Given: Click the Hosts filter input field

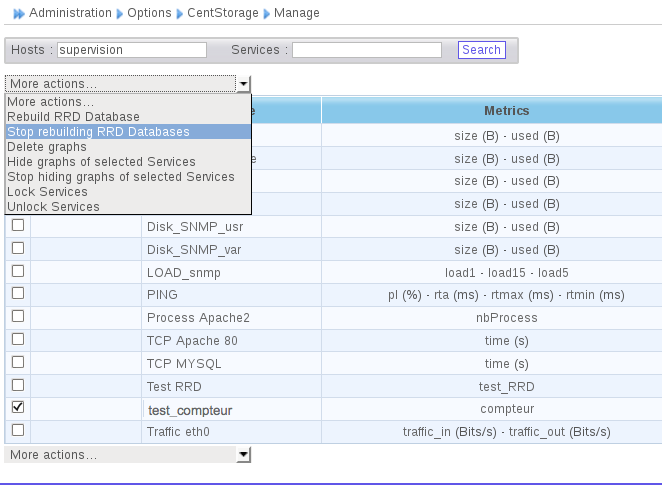Looking at the screenshot, I should [131, 50].
